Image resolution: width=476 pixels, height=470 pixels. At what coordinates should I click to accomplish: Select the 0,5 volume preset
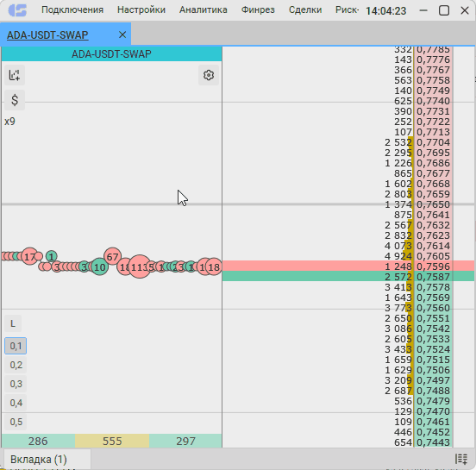(16, 422)
